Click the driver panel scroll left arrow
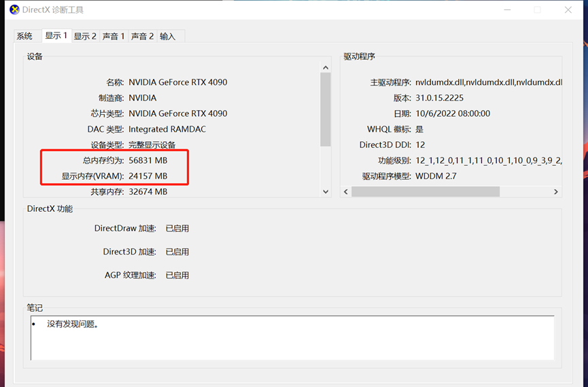 pos(346,192)
